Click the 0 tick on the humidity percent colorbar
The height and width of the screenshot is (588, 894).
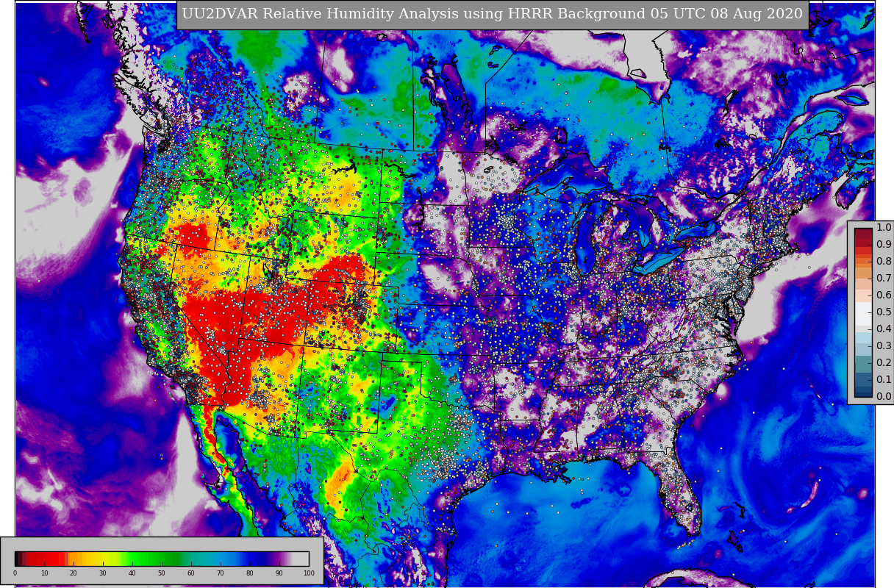pyautogui.click(x=15, y=573)
